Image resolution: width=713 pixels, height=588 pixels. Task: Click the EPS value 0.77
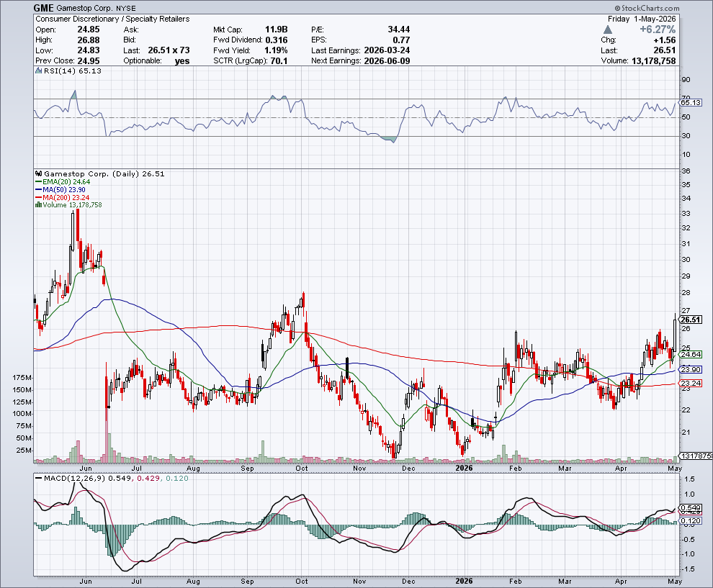[402, 40]
